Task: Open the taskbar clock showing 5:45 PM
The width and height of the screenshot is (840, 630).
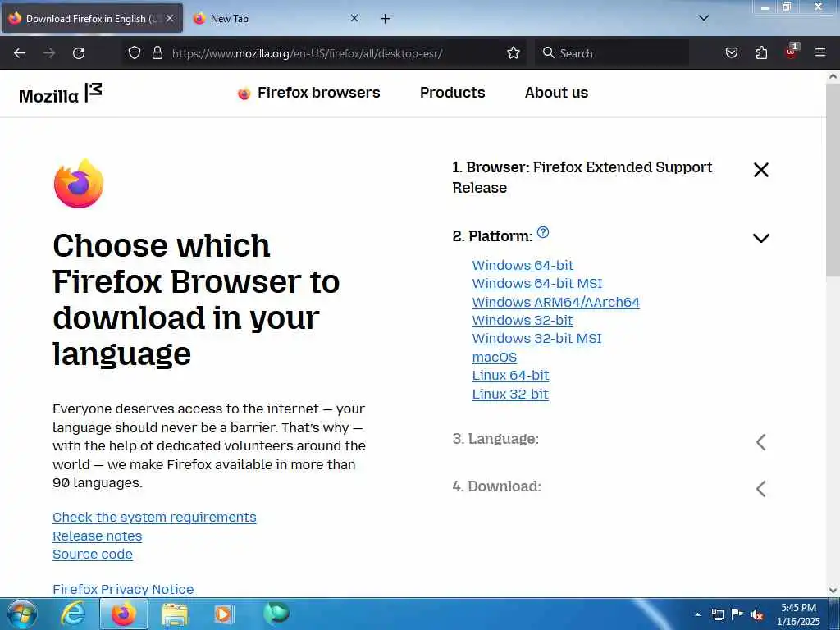Action: 798,614
